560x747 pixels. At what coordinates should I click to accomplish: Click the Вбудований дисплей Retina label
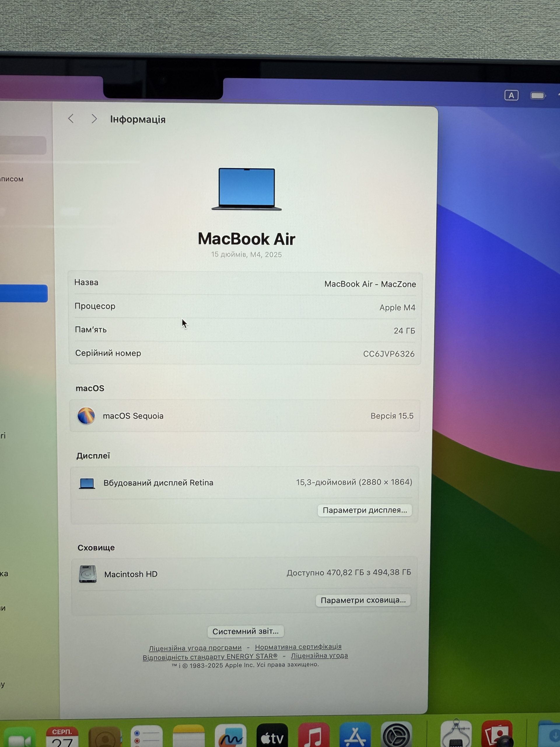[x=158, y=483]
